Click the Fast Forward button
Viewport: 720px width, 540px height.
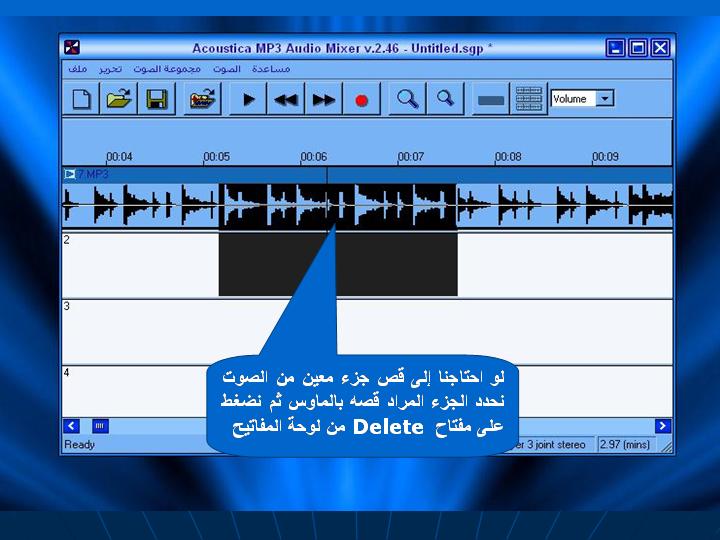click(324, 99)
